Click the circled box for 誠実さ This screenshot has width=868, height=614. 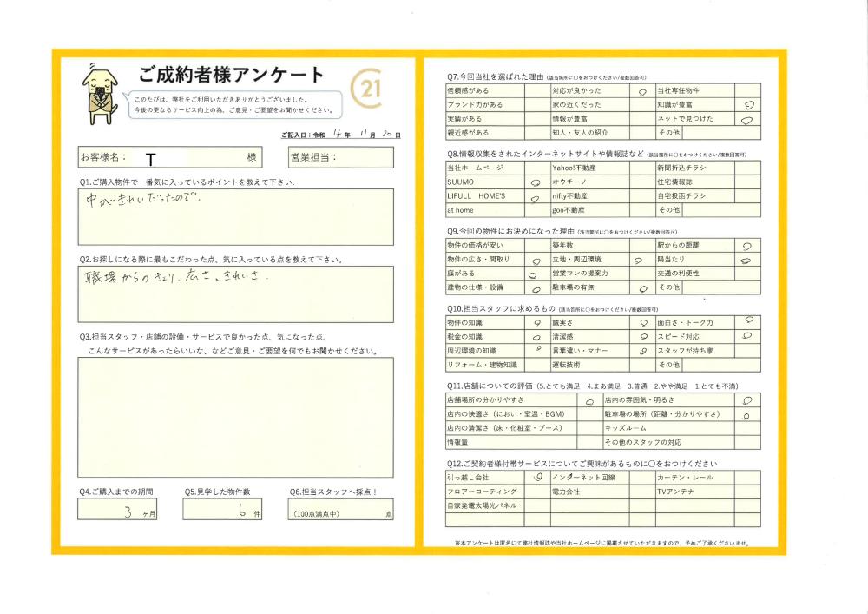[x=642, y=323]
